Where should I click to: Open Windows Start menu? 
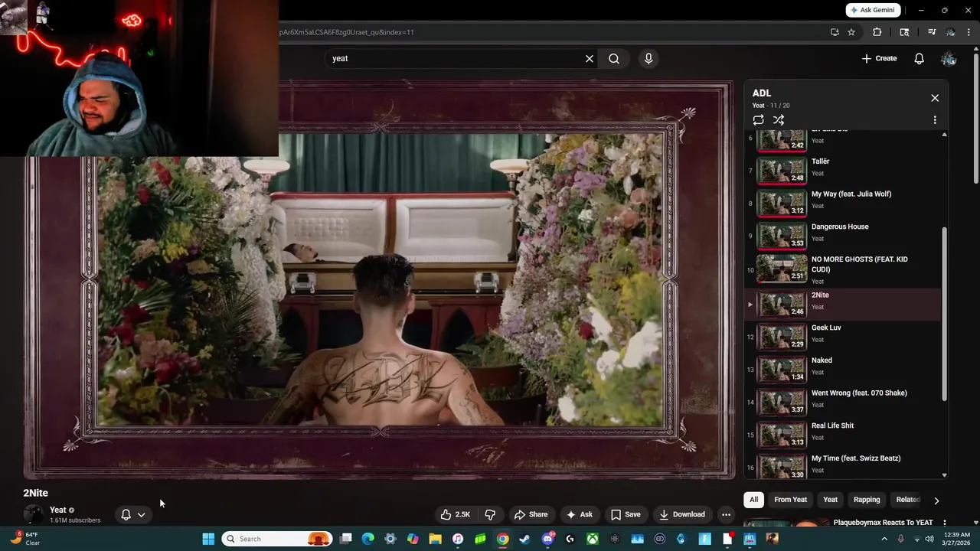207,539
